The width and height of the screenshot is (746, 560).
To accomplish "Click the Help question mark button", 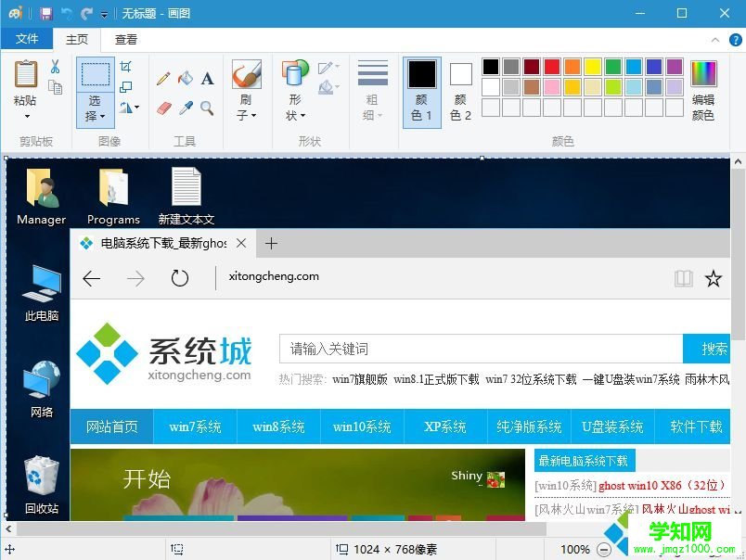I will pyautogui.click(x=734, y=39).
